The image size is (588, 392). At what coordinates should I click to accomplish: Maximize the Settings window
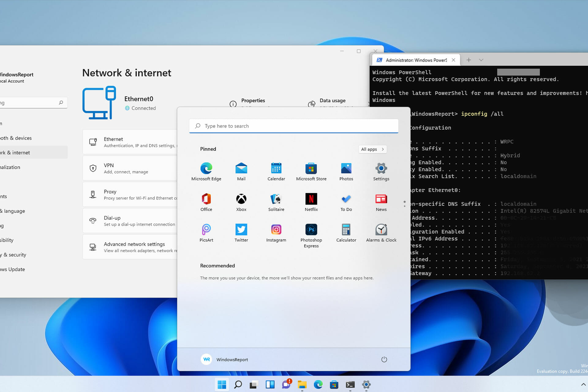pos(359,51)
